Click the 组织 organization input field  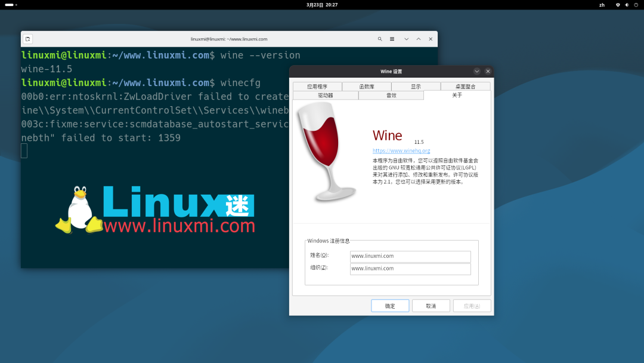[x=410, y=269]
